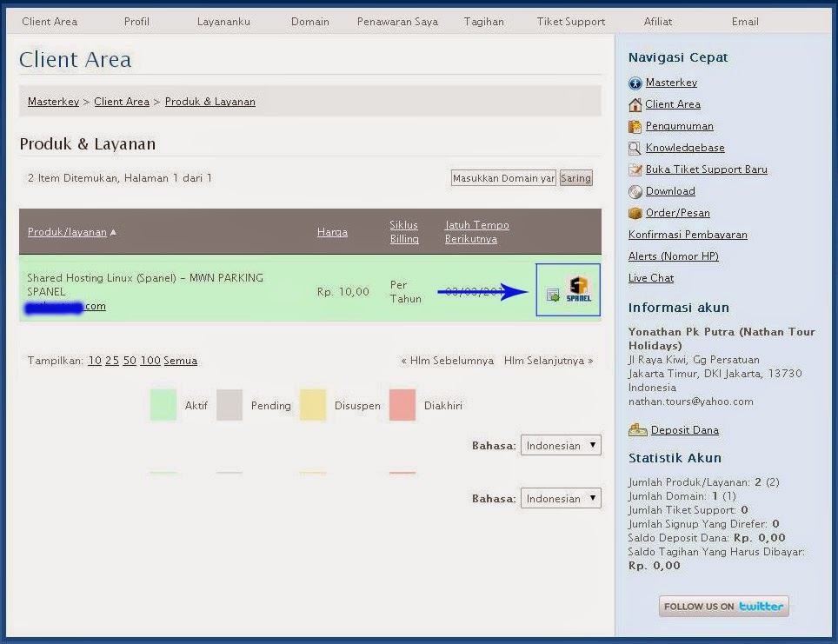The image size is (838, 644).
Task: Open the Afiliat menu
Action: tap(658, 22)
